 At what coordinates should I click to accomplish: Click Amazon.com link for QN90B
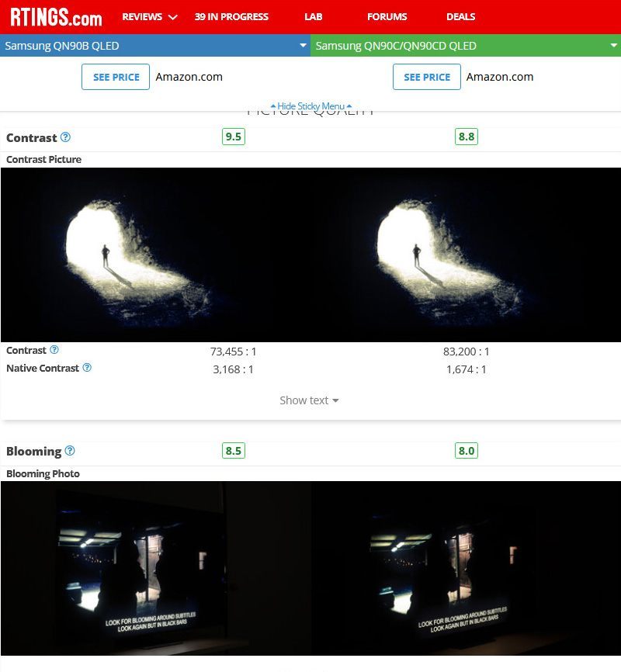coord(189,77)
